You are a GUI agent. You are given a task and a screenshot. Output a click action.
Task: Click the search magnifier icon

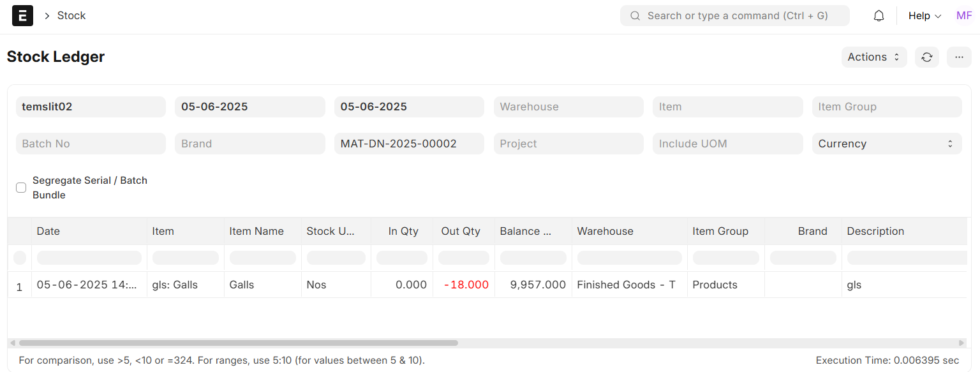point(635,16)
